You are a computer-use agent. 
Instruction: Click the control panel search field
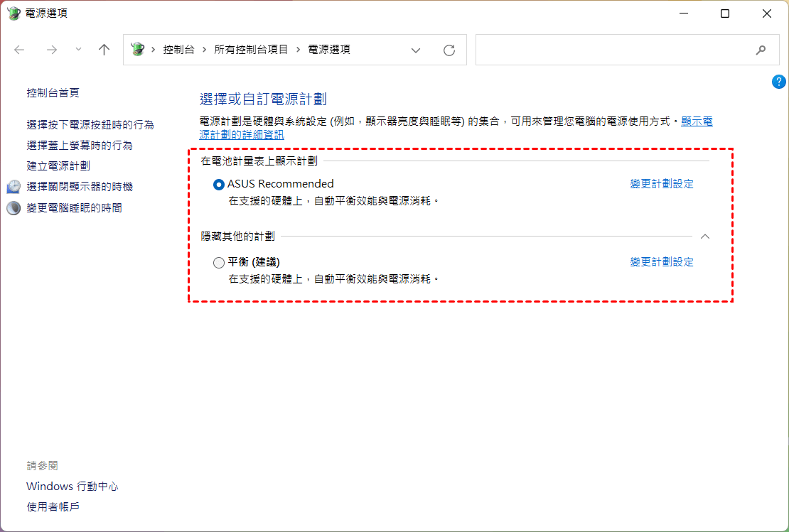pos(611,50)
